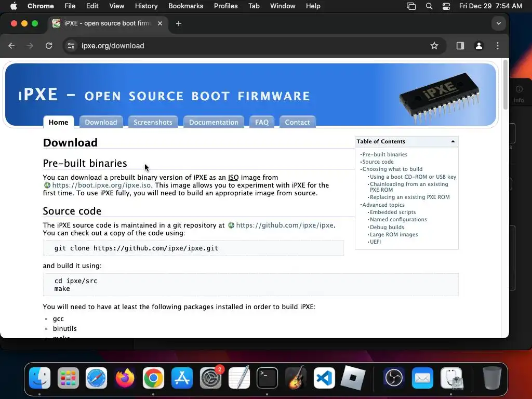Viewport: 532px width, 399px height.
Task: Open the Download tab on iPXE site
Action: pos(101,122)
